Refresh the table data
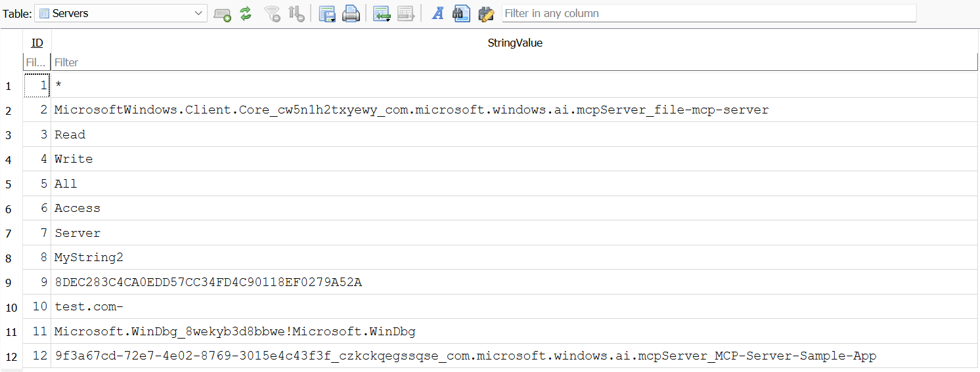Screen dimensions: 980x372 click(x=246, y=14)
